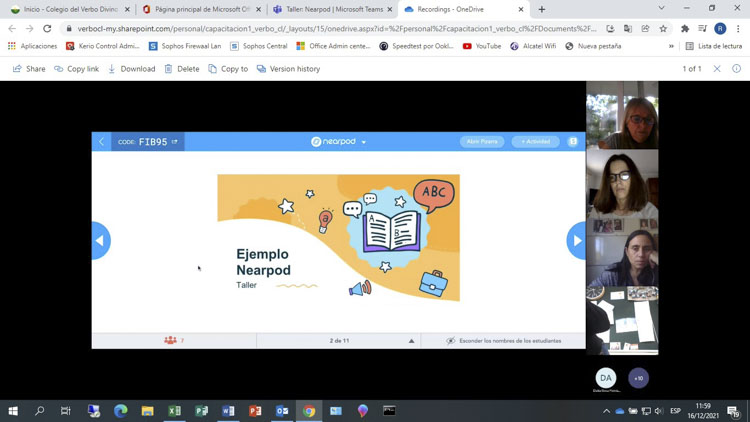Viewport: 750px width, 422px height.
Task: Open a new browser tab
Action: point(541,9)
